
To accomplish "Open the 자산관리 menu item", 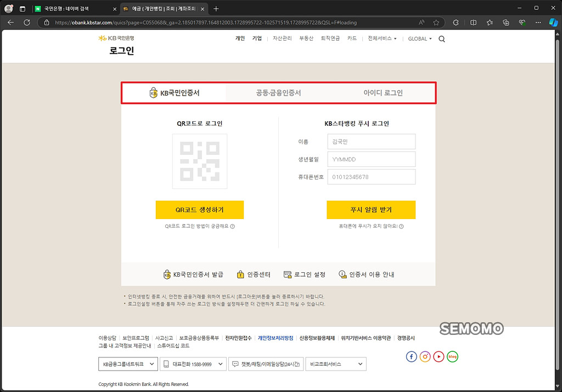I will (282, 38).
